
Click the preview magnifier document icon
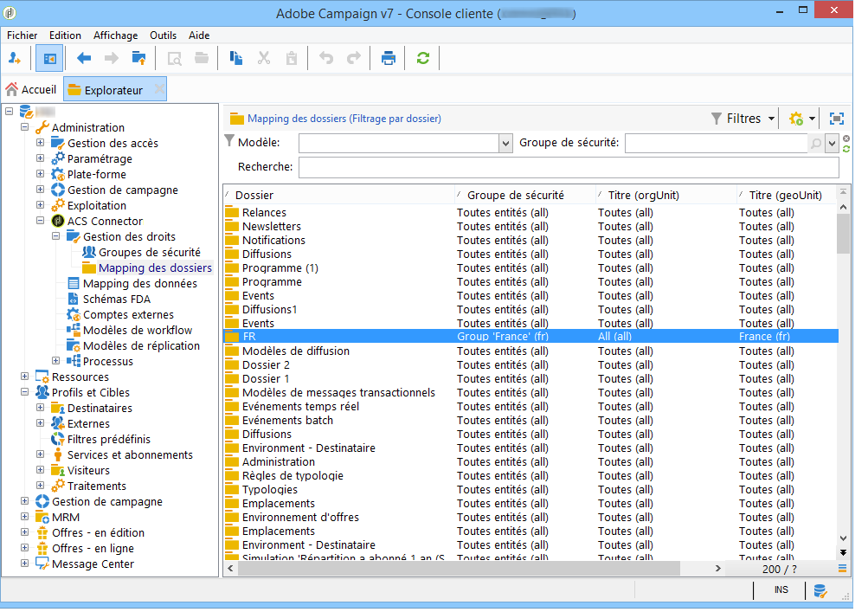coord(174,58)
